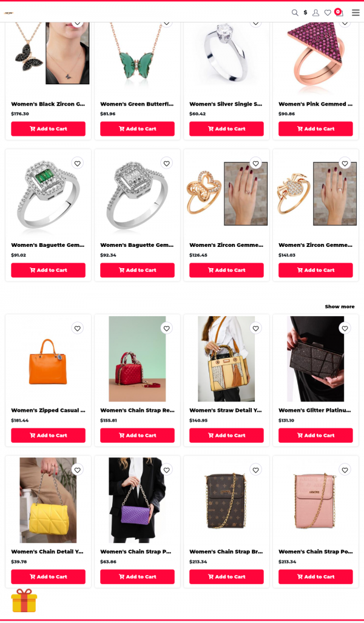The height and width of the screenshot is (623, 364).
Task: Open the dollar currency selector
Action: (x=305, y=13)
